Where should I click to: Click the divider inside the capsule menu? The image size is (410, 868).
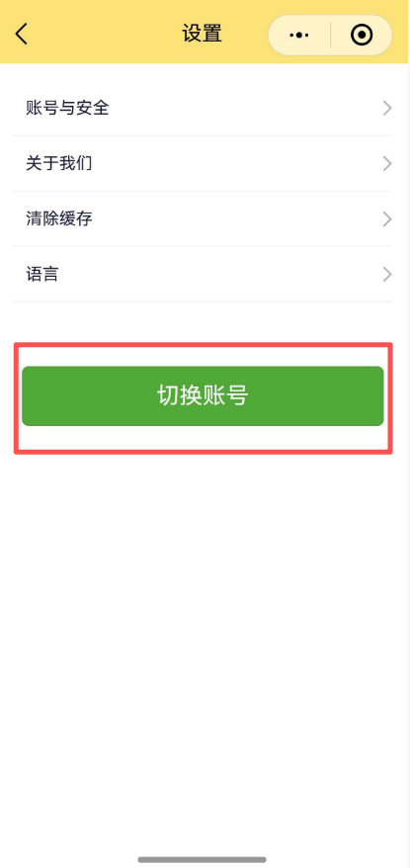(x=330, y=35)
